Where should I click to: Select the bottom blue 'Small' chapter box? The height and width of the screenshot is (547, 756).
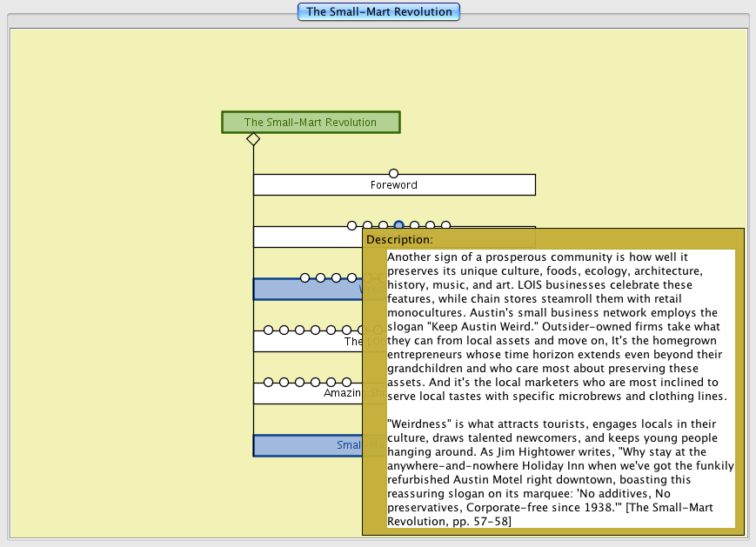point(304,446)
